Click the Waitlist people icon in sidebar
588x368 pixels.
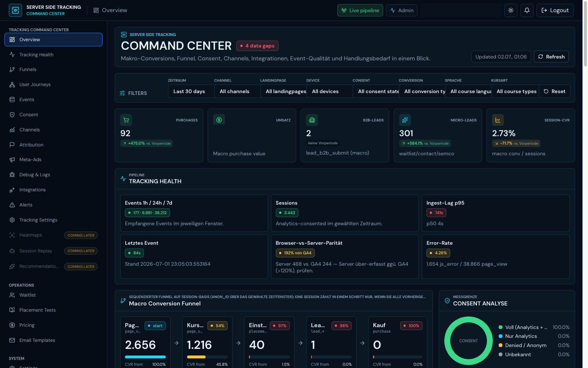(x=12, y=295)
